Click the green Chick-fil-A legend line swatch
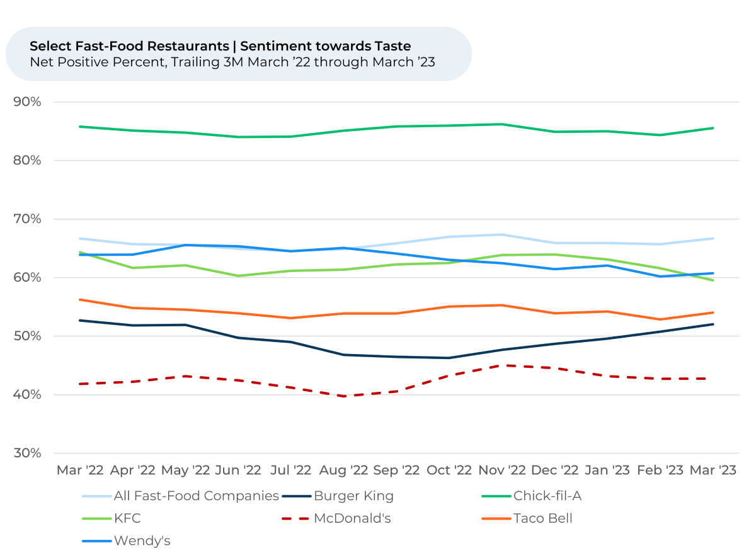 pos(496,496)
